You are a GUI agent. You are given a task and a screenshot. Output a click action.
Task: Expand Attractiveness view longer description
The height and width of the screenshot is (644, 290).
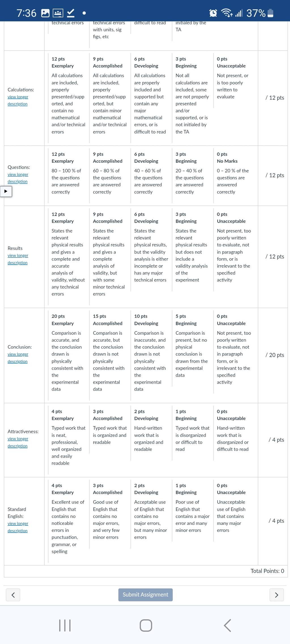click(18, 442)
